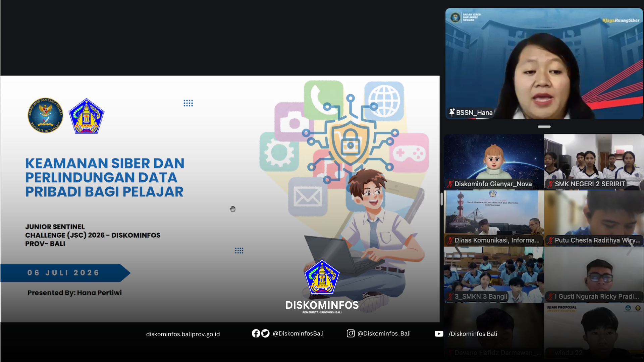Select the Putu Chesta Radithya video tile
This screenshot has height=362, width=644.
[594, 219]
